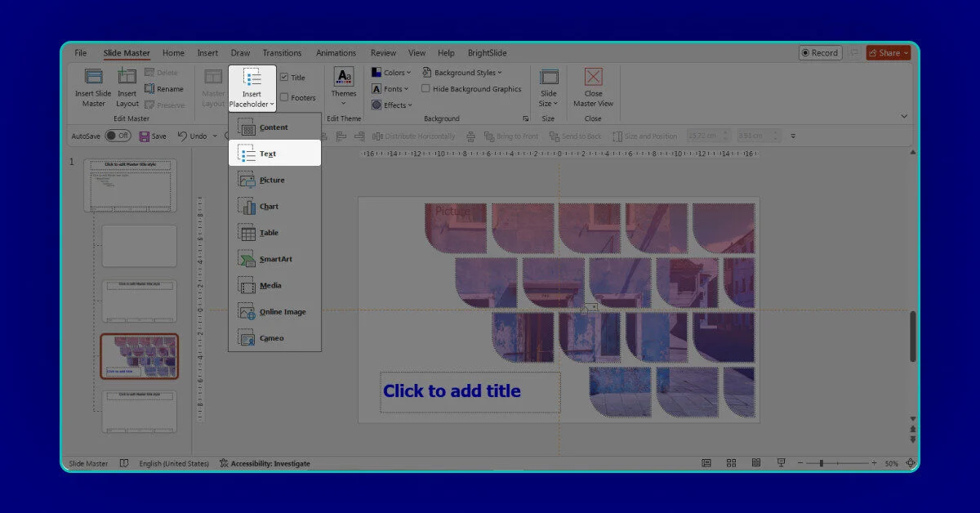Check Hide Background Graphics
The width and height of the screenshot is (980, 513).
[x=425, y=89]
